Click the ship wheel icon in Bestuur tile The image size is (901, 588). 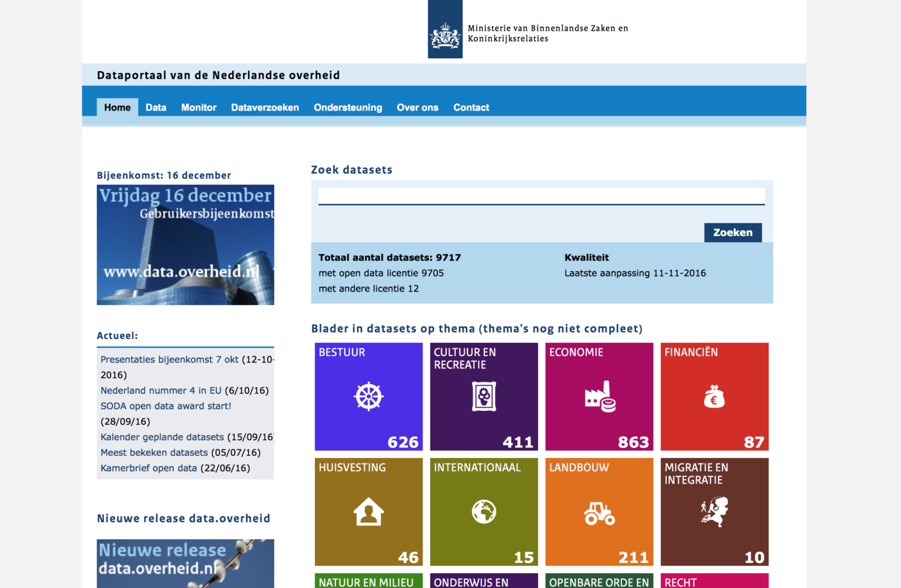click(x=369, y=397)
